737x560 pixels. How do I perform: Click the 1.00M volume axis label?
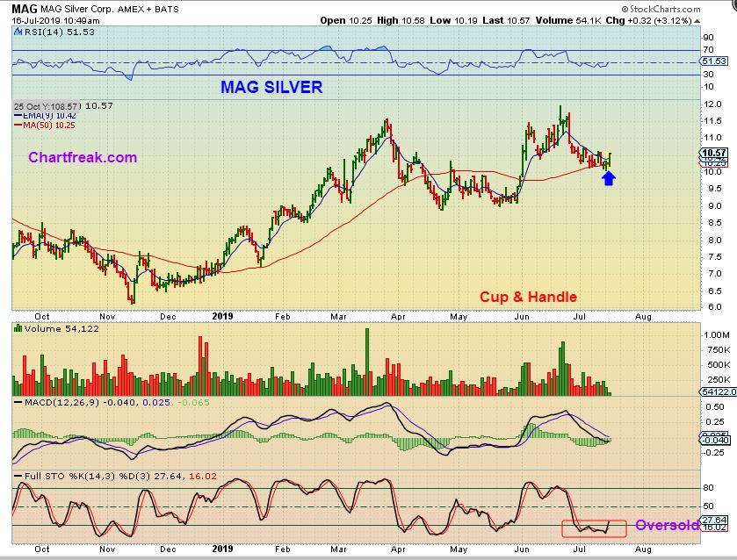[716, 335]
